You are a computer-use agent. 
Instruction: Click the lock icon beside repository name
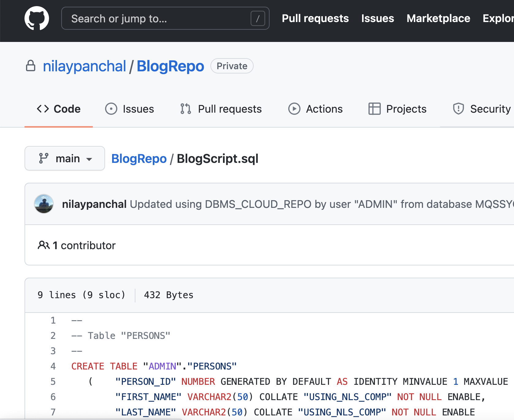pos(31,66)
